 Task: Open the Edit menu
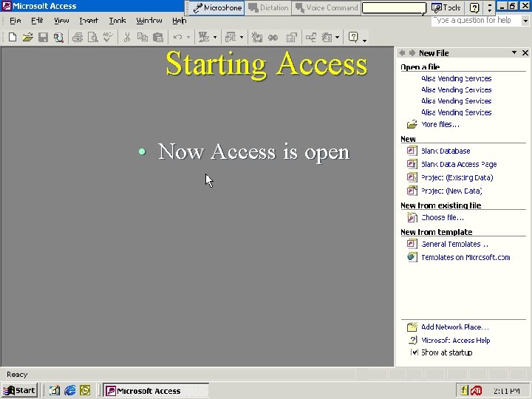tap(37, 21)
